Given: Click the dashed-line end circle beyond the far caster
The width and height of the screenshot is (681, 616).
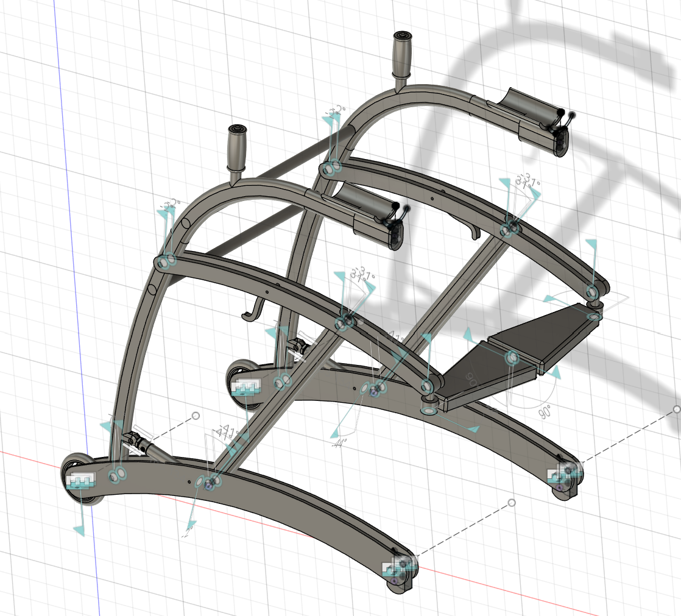Looking at the screenshot, I should click(x=677, y=409).
